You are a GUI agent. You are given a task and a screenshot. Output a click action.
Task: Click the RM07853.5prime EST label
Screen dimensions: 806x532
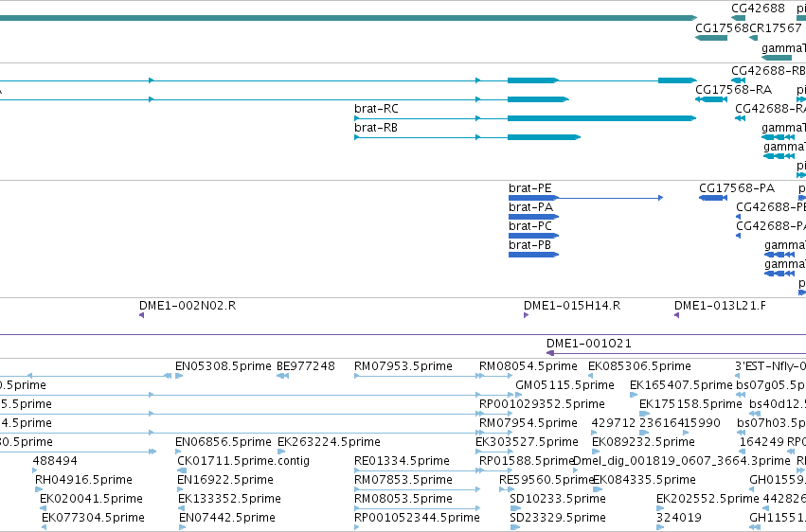click(403, 480)
